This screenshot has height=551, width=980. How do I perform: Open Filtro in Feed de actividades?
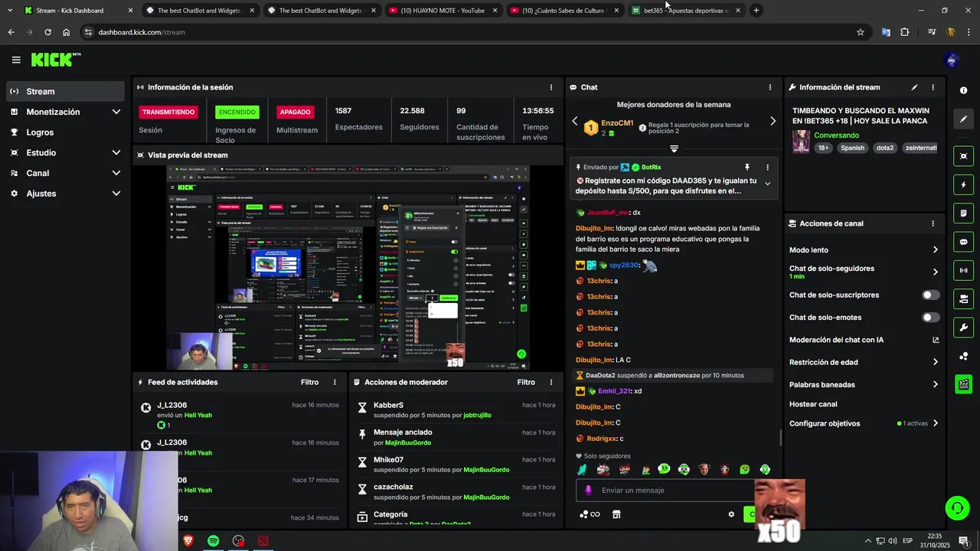[x=309, y=382]
